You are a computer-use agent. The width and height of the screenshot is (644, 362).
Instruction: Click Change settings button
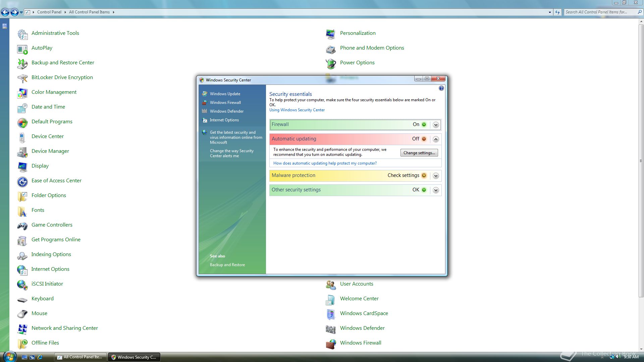point(419,153)
